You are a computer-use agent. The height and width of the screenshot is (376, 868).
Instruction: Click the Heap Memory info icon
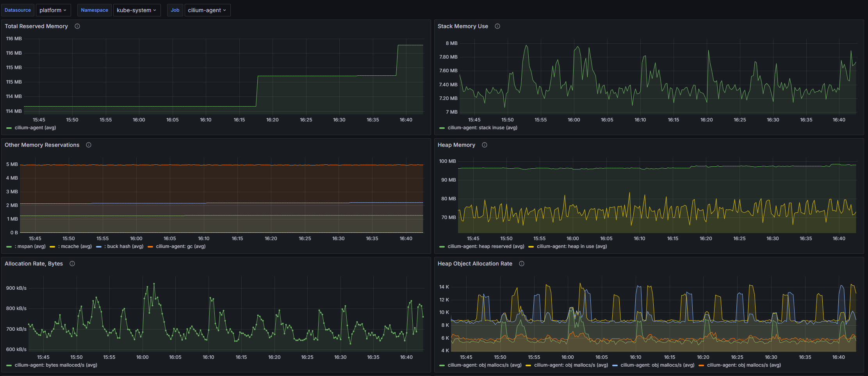(x=485, y=145)
